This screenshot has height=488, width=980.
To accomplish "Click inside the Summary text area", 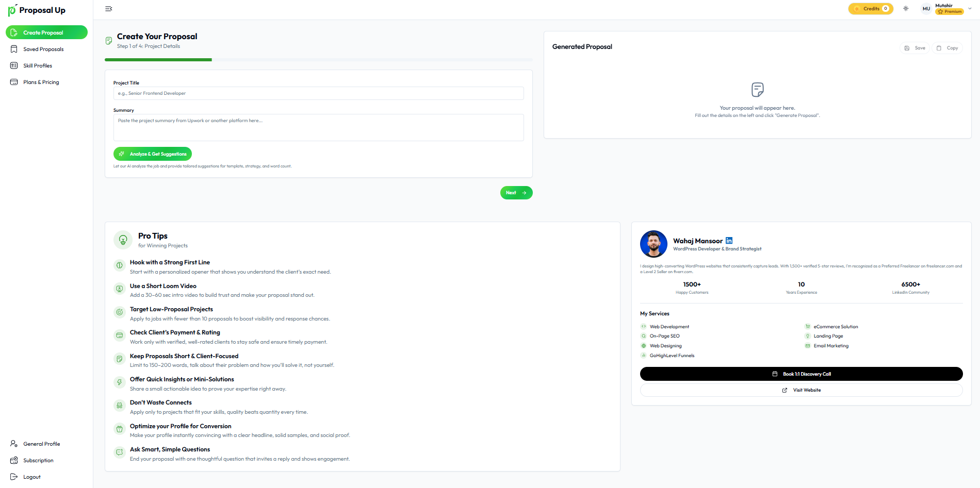I will click(x=318, y=127).
